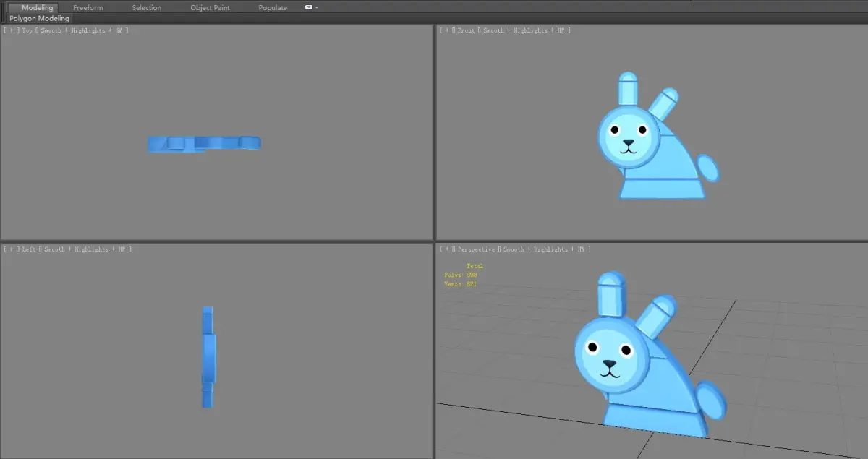The height and width of the screenshot is (459, 868).
Task: Select the rabbit model in Left viewport
Action: (x=208, y=357)
